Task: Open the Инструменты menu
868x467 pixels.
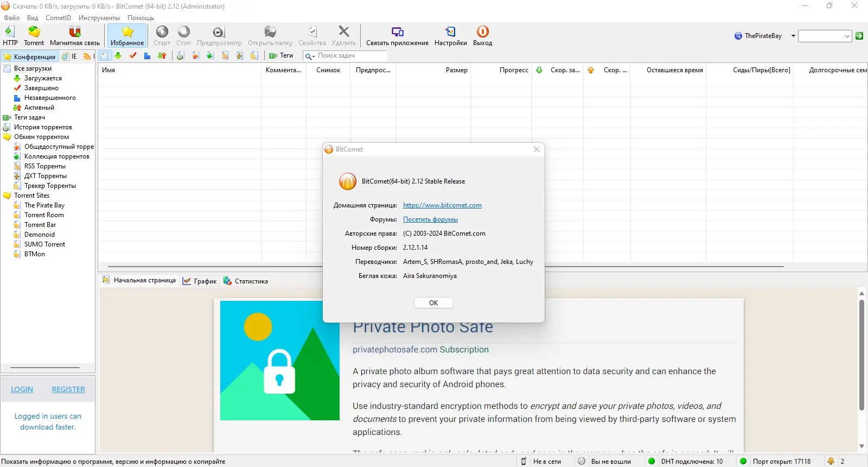Action: 99,18
